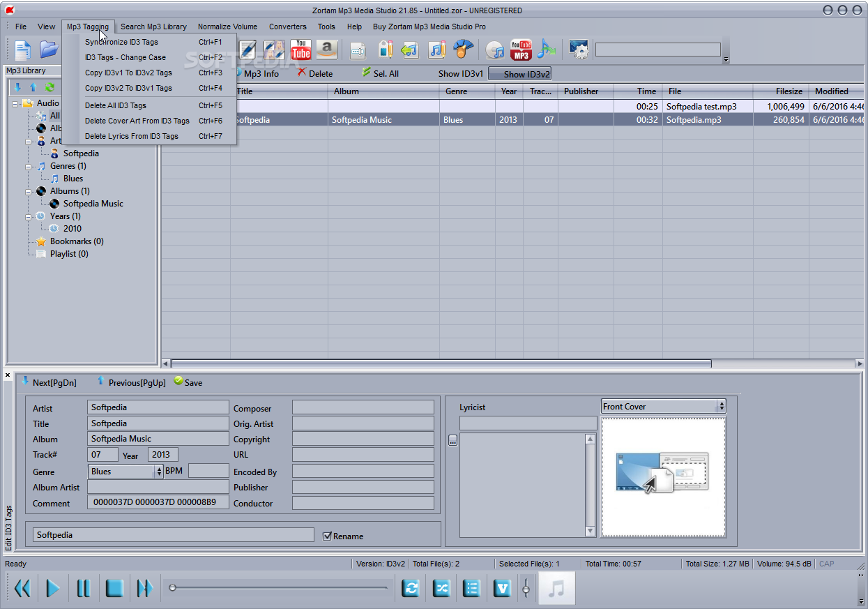Open the Normalize Volume menu
This screenshot has height=609, width=868.
[x=227, y=27]
